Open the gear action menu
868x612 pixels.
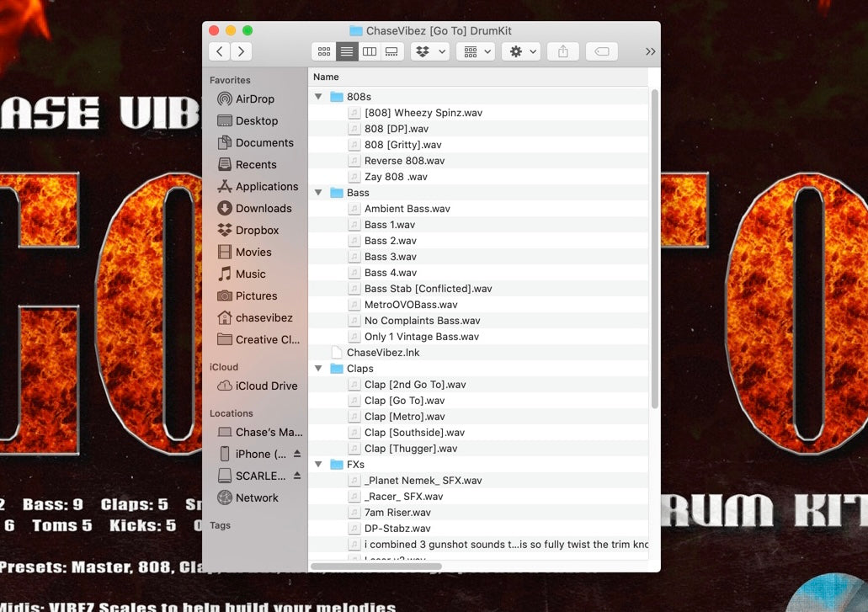[521, 51]
